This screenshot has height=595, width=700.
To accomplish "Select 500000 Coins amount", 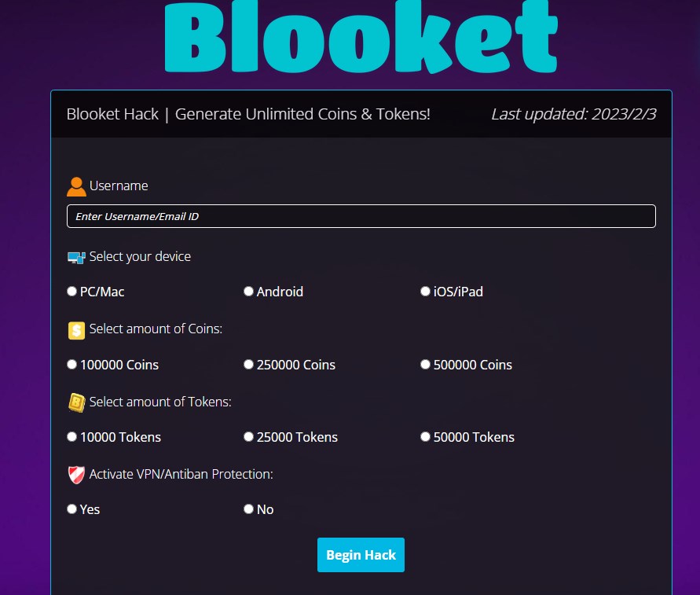I will (x=426, y=365).
